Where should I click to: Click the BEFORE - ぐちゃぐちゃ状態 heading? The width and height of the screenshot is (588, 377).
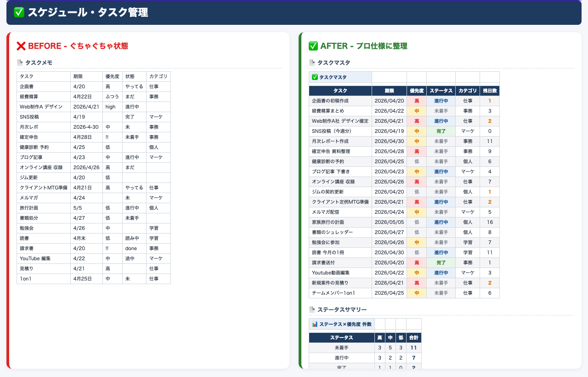coord(78,46)
